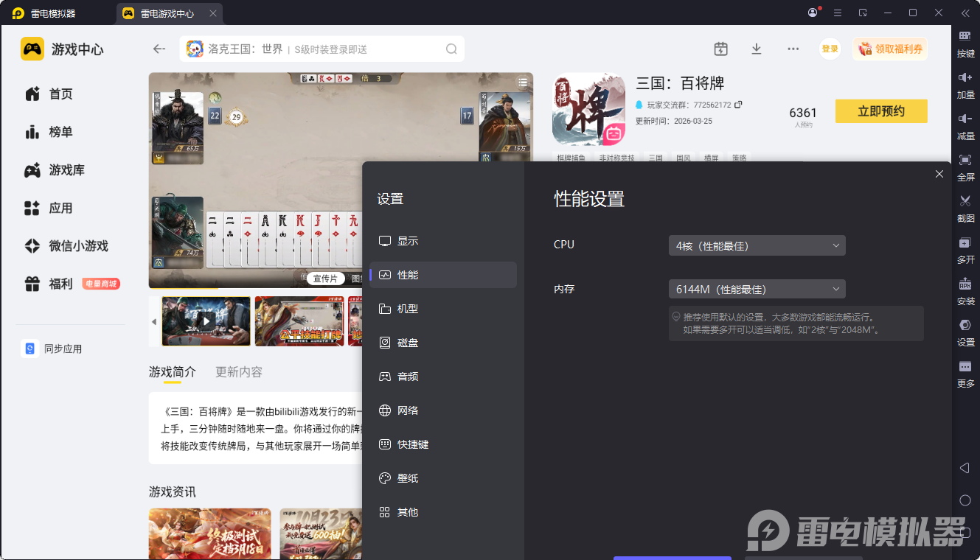Expand the CPU 4核 dropdown
Image resolution: width=980 pixels, height=560 pixels.
tap(757, 245)
